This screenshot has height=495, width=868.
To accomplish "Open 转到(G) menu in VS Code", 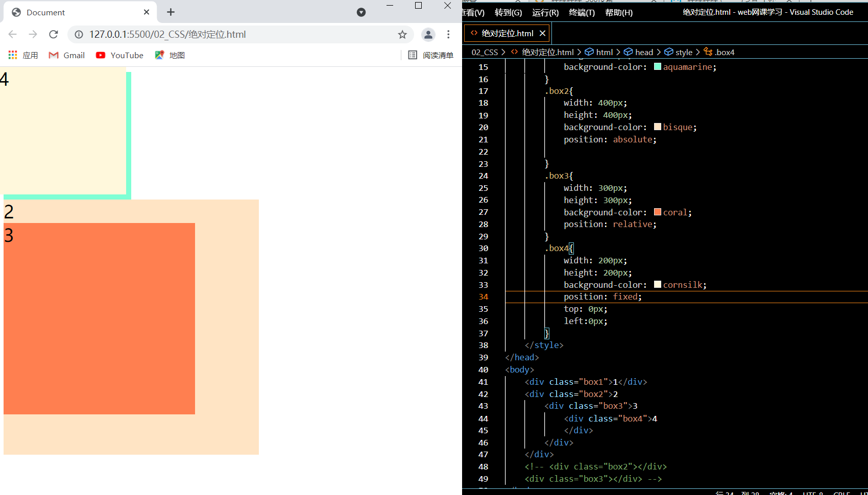I will (508, 12).
